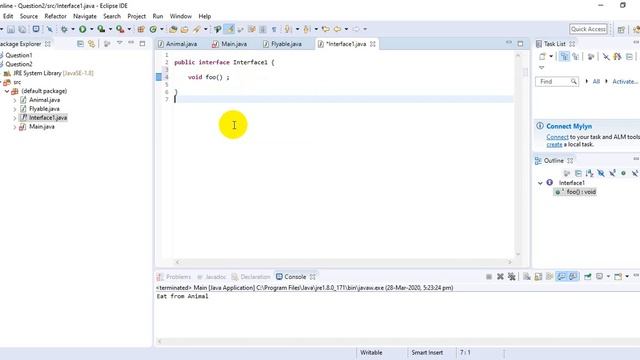
Task: Toggle Show Whitespace Characters pilcrow icon
Action: point(274,29)
